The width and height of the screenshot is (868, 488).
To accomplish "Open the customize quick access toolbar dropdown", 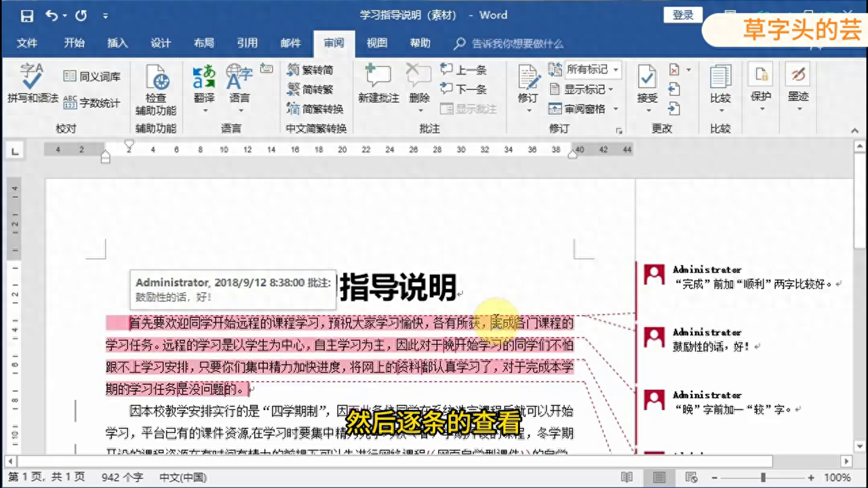I will 105,15.
